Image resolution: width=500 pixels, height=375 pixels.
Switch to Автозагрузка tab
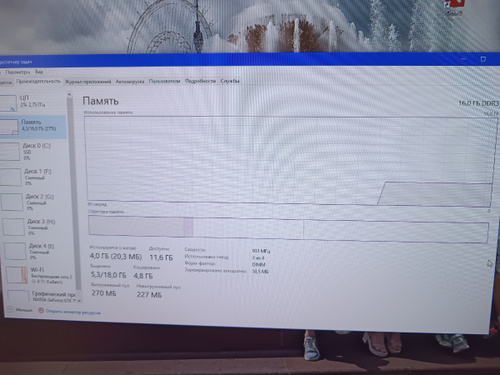click(x=130, y=81)
